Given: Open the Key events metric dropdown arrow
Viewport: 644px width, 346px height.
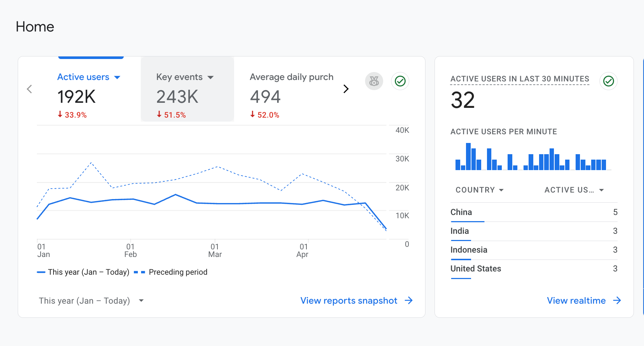Looking at the screenshot, I should tap(211, 77).
